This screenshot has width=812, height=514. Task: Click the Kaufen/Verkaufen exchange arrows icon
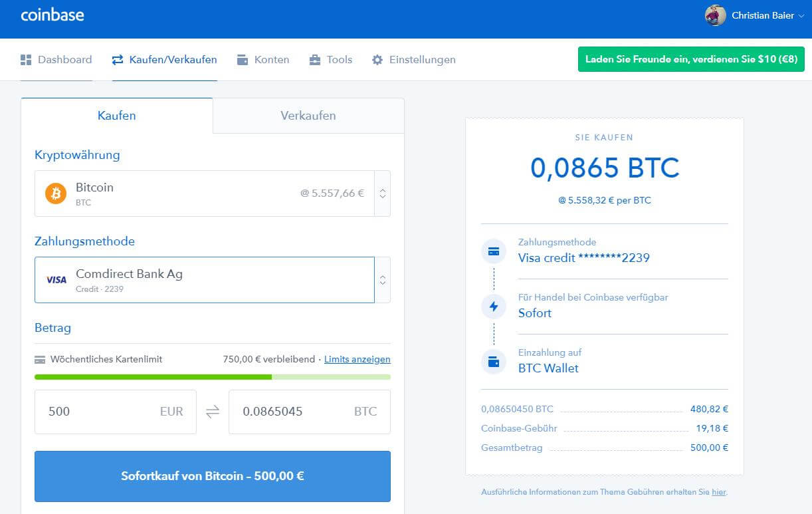(x=118, y=60)
